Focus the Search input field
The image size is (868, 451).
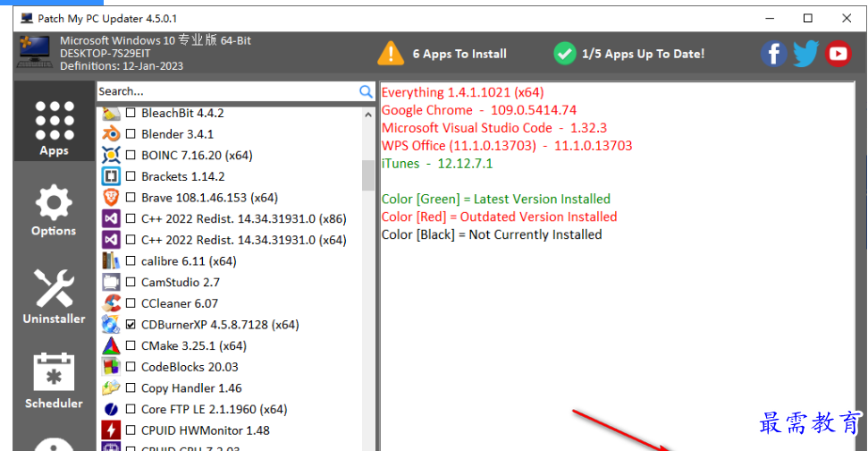pyautogui.click(x=228, y=91)
